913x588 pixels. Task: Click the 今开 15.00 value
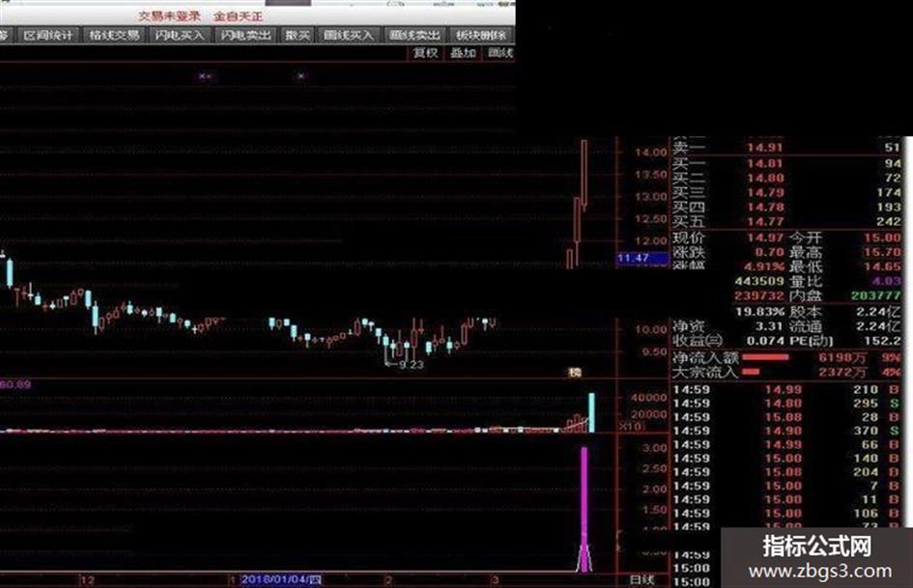pyautogui.click(x=882, y=238)
